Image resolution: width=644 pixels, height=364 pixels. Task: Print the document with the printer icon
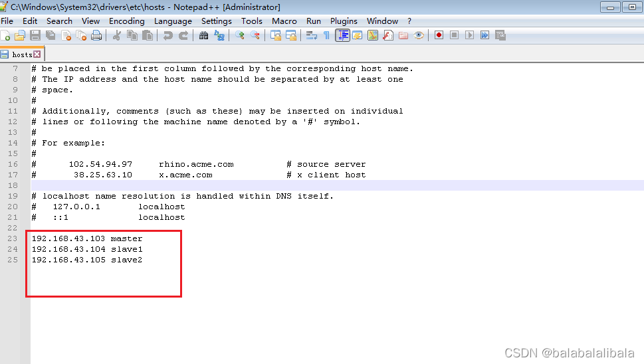tap(96, 36)
